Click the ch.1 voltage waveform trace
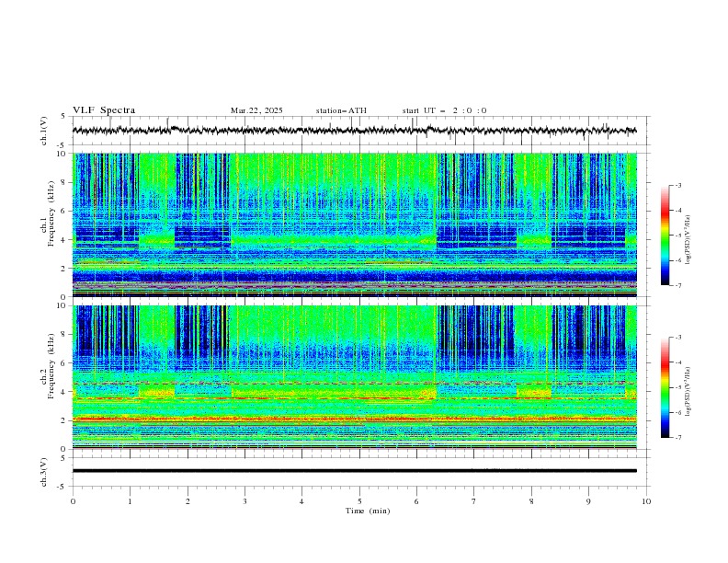The width and height of the screenshot is (728, 563). point(354,131)
